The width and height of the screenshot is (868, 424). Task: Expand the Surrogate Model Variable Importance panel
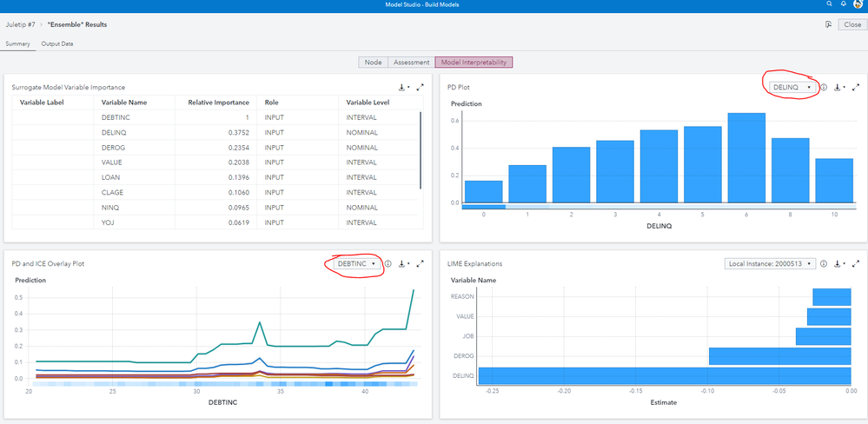coord(421,87)
